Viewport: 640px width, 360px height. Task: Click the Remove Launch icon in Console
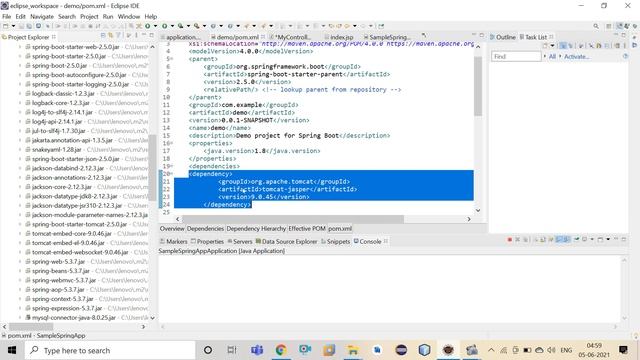coord(518,240)
